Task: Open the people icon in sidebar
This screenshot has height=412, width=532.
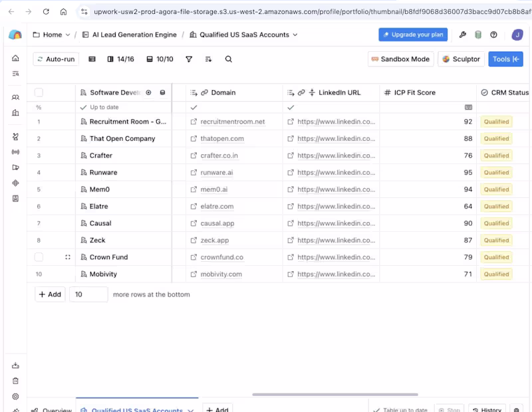Action: point(15,97)
